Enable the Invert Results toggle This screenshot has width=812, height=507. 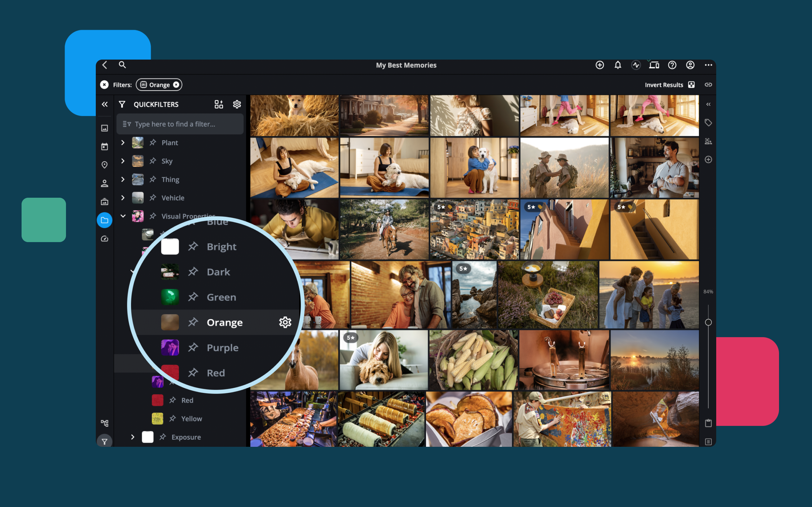click(691, 85)
